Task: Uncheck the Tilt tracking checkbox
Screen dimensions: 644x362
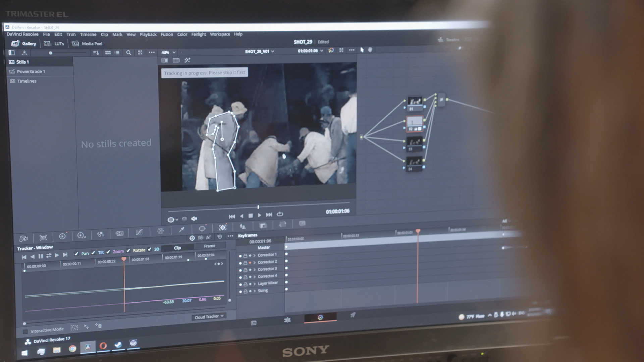Action: tap(93, 253)
